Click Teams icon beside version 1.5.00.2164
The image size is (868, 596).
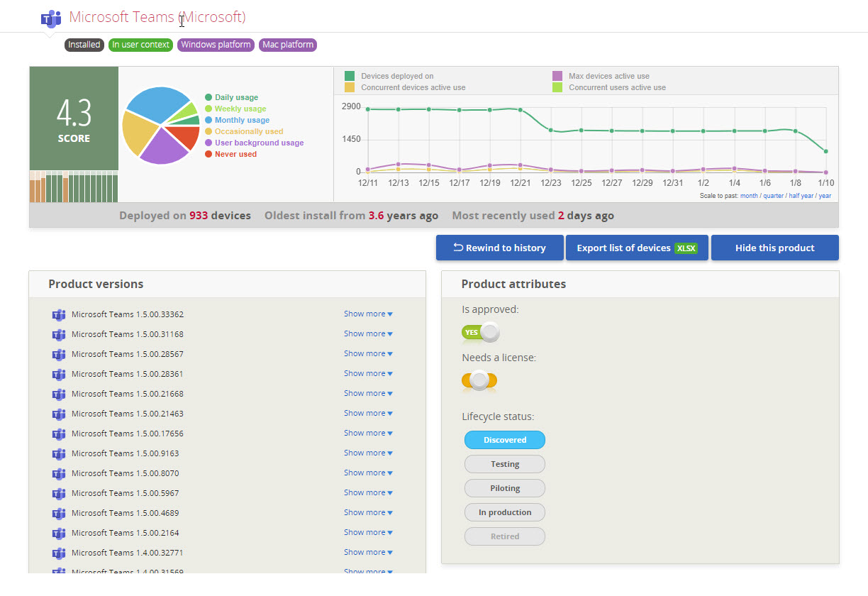pos(59,534)
